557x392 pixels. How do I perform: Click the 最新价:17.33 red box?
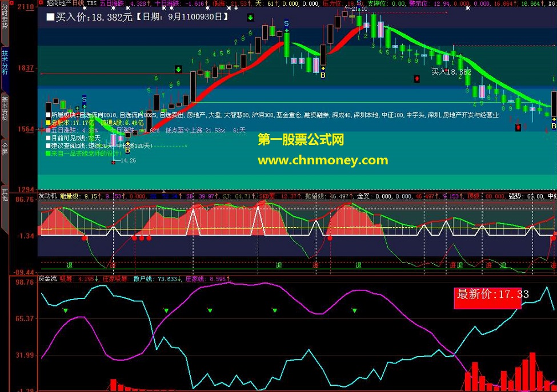[488, 298]
